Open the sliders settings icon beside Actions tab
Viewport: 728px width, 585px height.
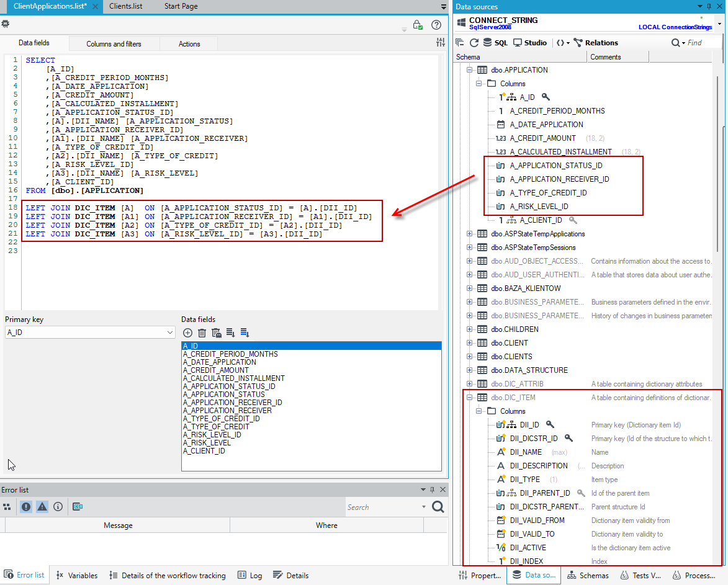[440, 43]
